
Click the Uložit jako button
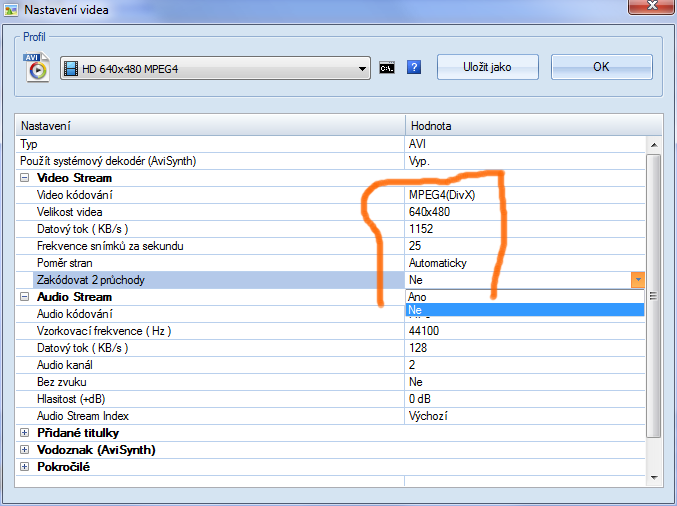[487, 67]
